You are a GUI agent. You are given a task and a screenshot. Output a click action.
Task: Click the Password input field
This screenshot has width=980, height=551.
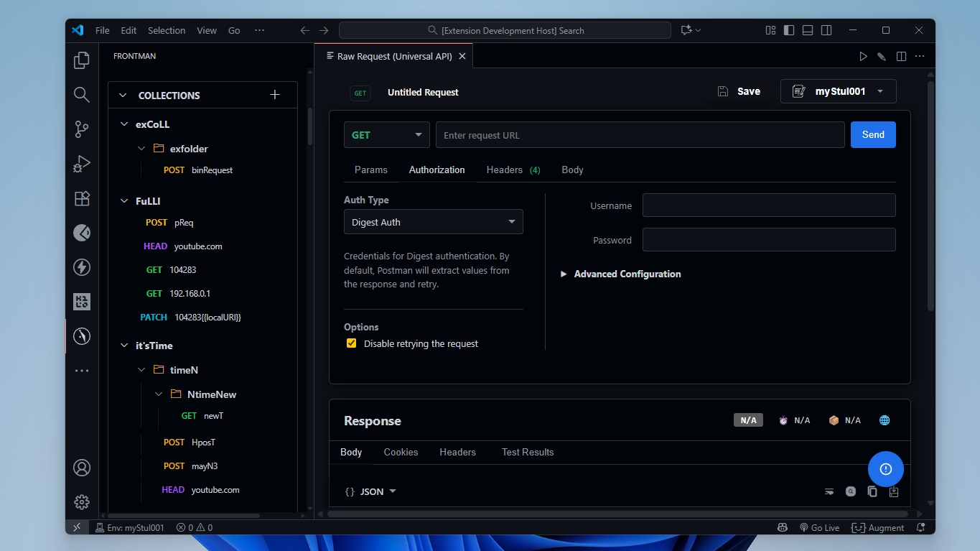[769, 239]
